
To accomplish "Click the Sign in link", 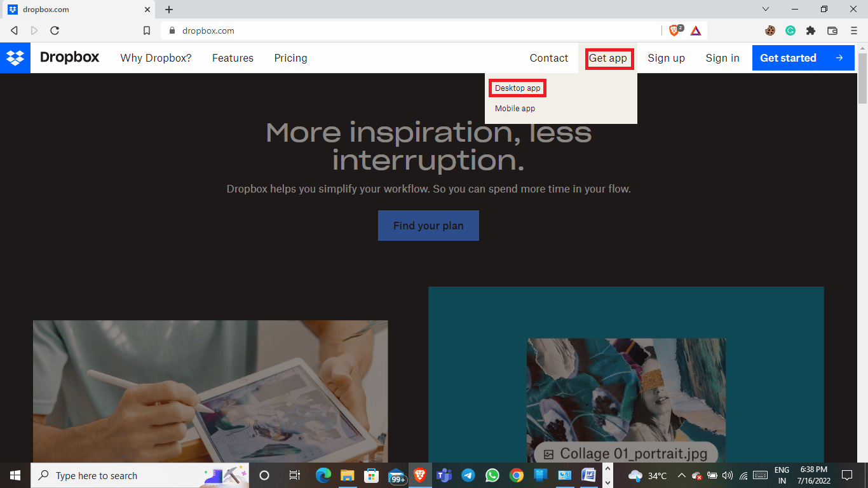I will (x=722, y=58).
